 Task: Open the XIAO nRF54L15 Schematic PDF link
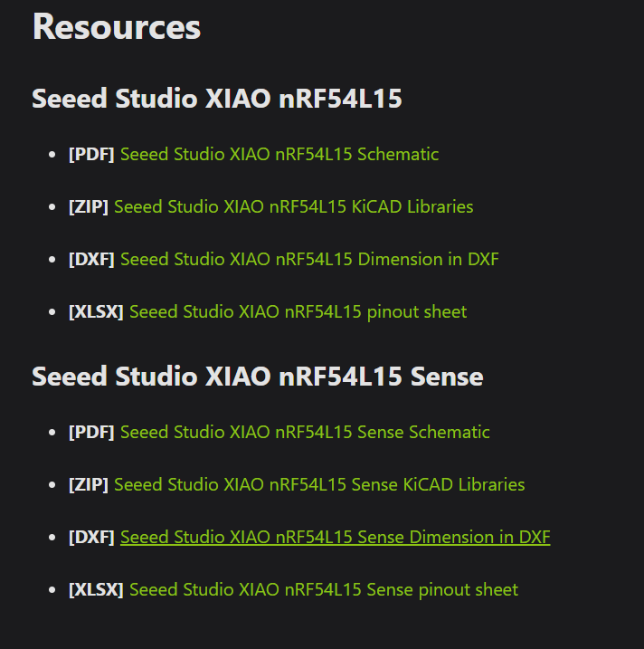click(x=279, y=155)
